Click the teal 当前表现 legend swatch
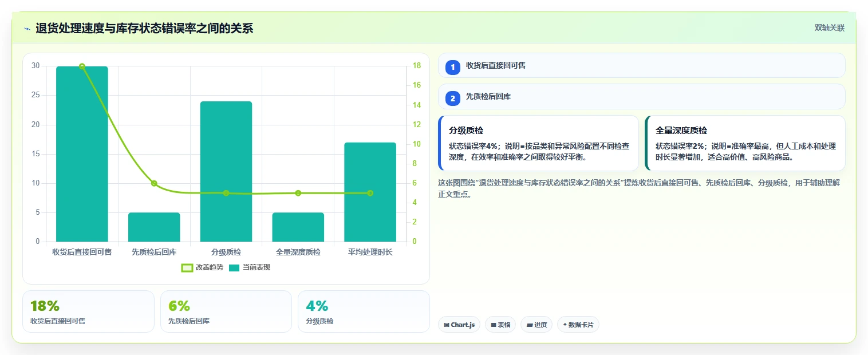This screenshot has width=868, height=355. [x=234, y=267]
